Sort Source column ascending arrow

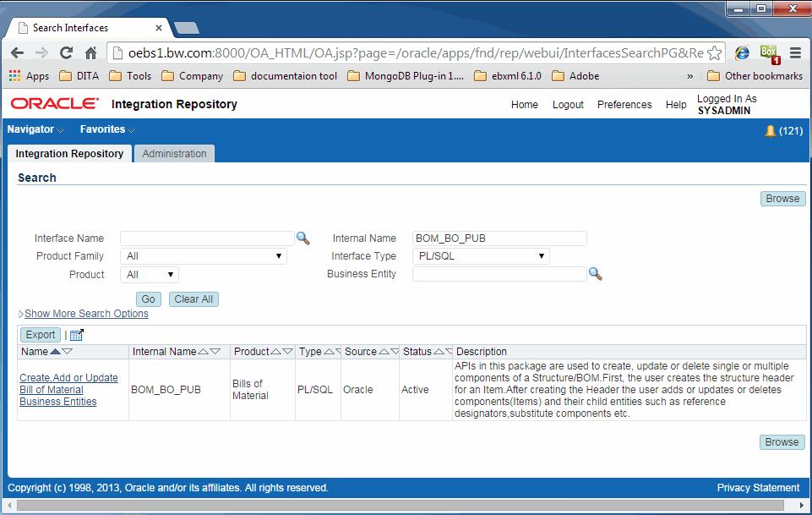(384, 351)
